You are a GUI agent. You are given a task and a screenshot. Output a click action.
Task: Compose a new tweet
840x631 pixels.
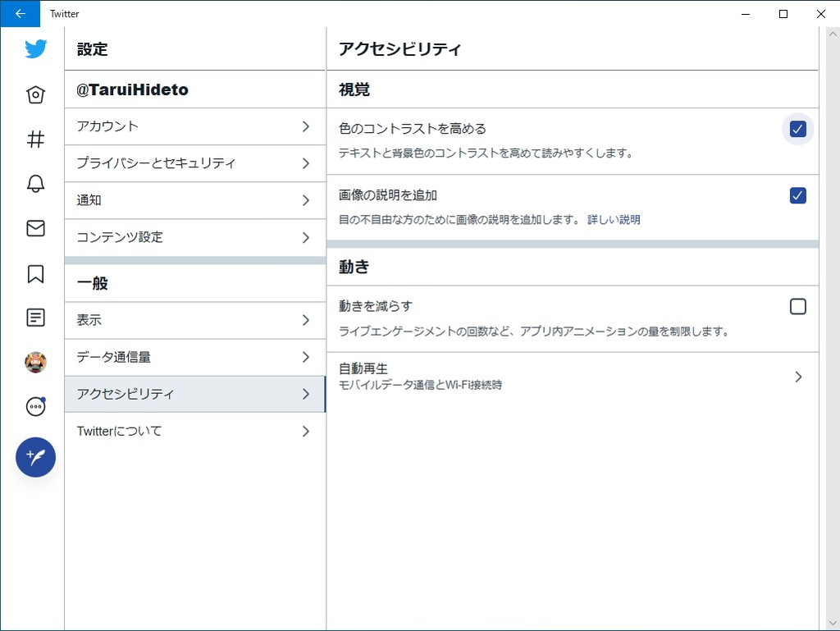coord(35,457)
